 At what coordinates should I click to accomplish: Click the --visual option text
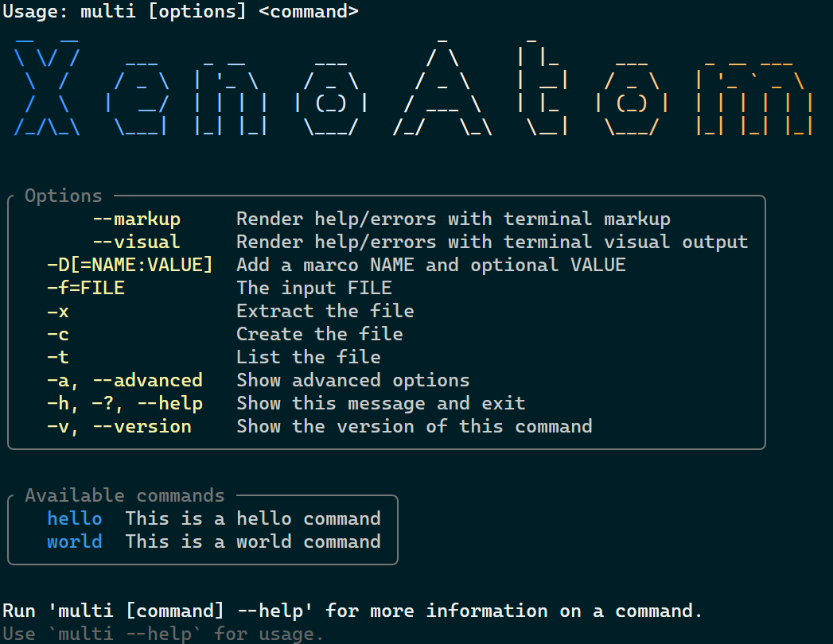click(137, 242)
